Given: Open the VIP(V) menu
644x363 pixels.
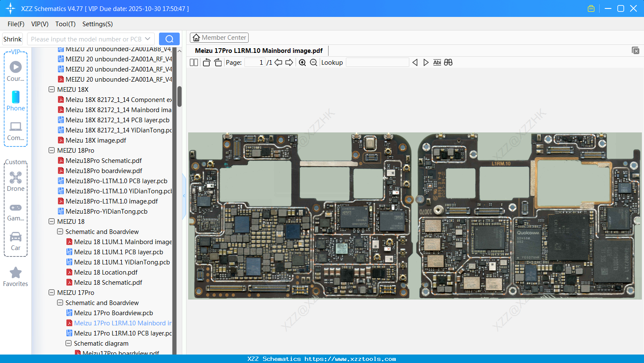Looking at the screenshot, I should click(x=40, y=24).
